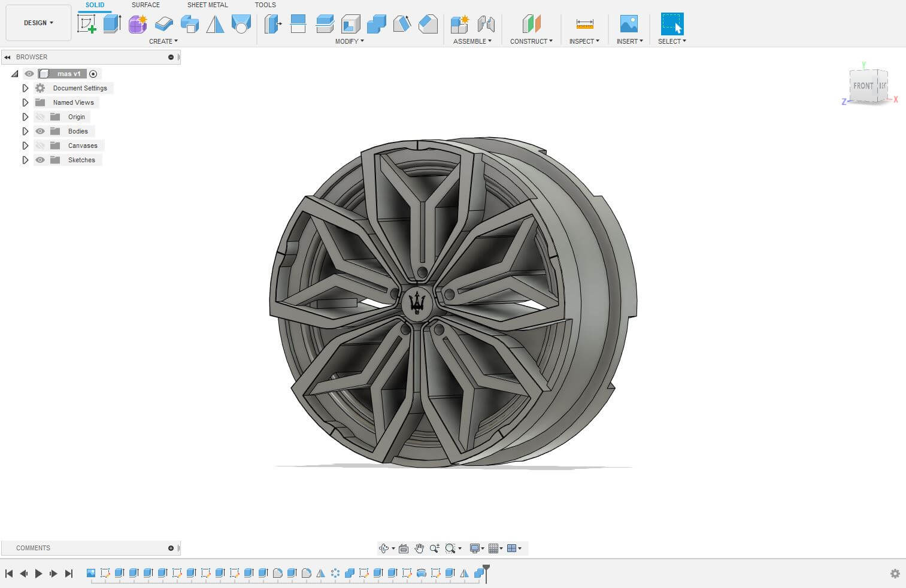This screenshot has width=906, height=588.
Task: Open the CONSTRUCT dropdown menu
Action: click(x=531, y=41)
